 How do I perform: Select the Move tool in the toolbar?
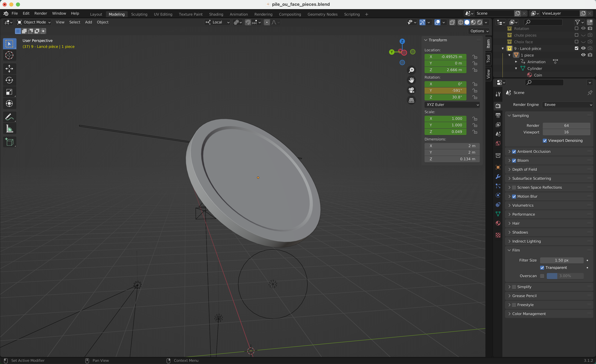pyautogui.click(x=9, y=69)
